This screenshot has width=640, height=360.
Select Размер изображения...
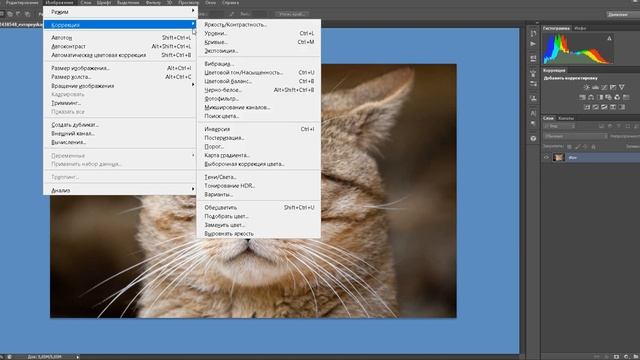click(120, 68)
